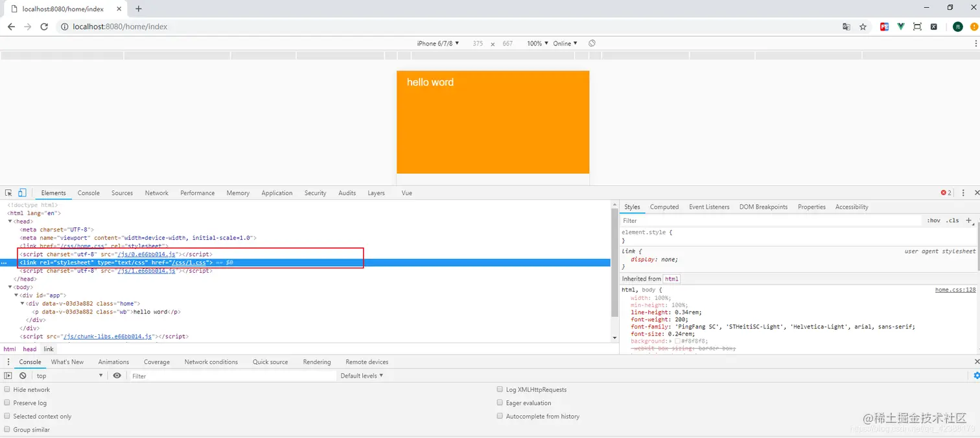980x438 pixels.
Task: Create a live expression with eye icon
Action: pyautogui.click(x=117, y=376)
